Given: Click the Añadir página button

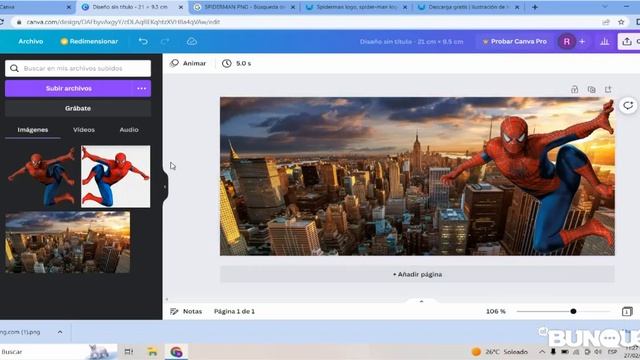Looking at the screenshot, I should 417,274.
